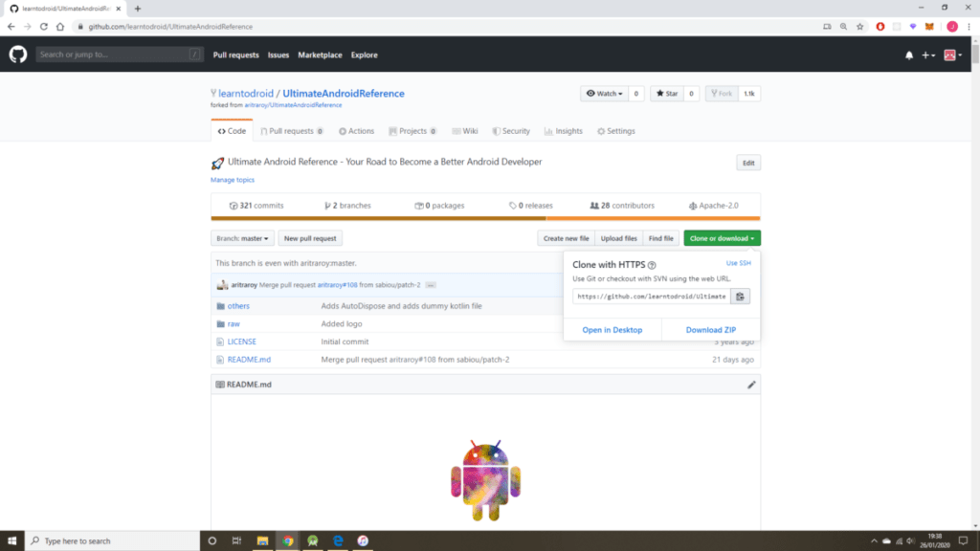Image resolution: width=980 pixels, height=551 pixels.
Task: Switch to the Insights tab
Action: click(x=563, y=131)
